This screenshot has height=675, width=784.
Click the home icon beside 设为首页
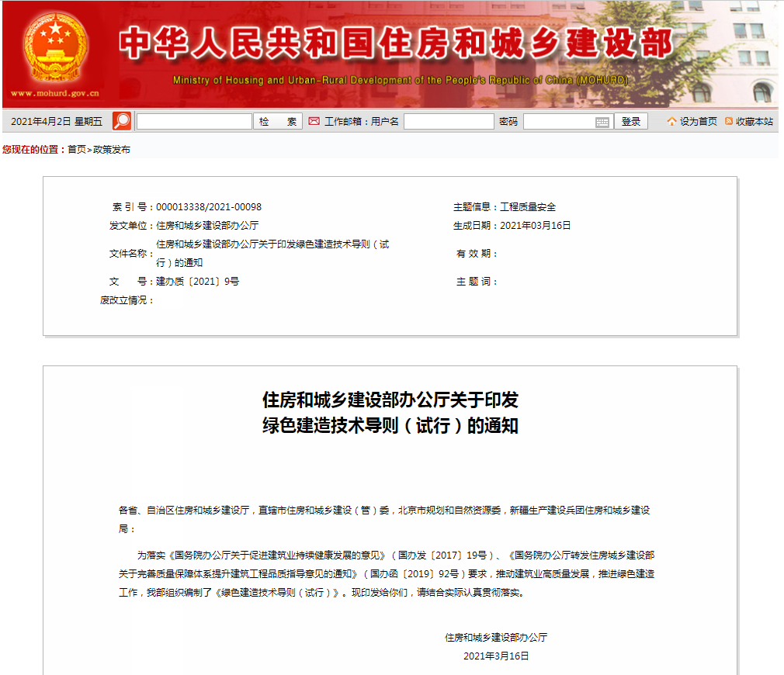671,121
